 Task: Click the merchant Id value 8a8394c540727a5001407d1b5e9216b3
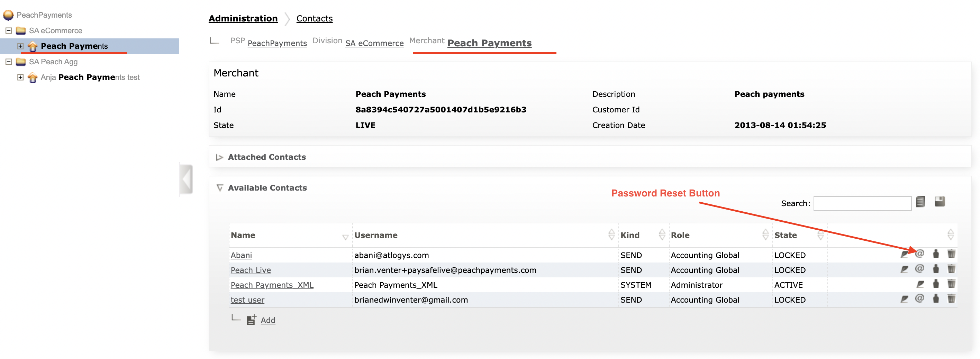[441, 110]
